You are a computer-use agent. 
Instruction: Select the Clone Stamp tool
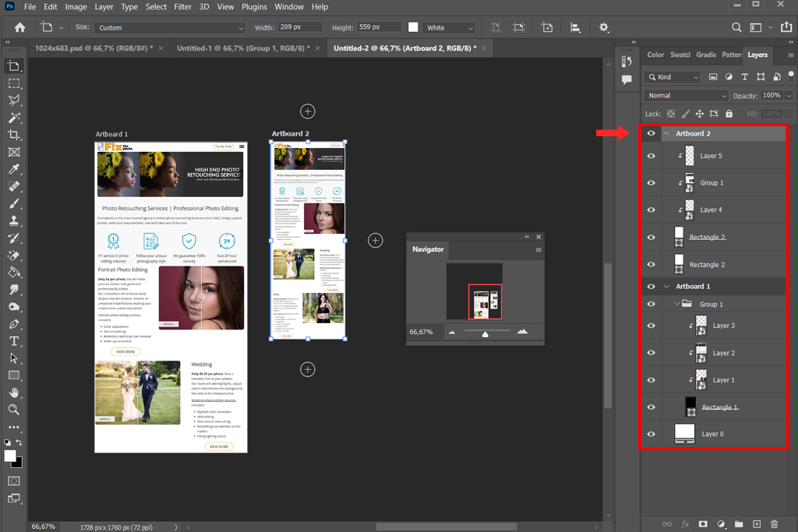tap(14, 220)
